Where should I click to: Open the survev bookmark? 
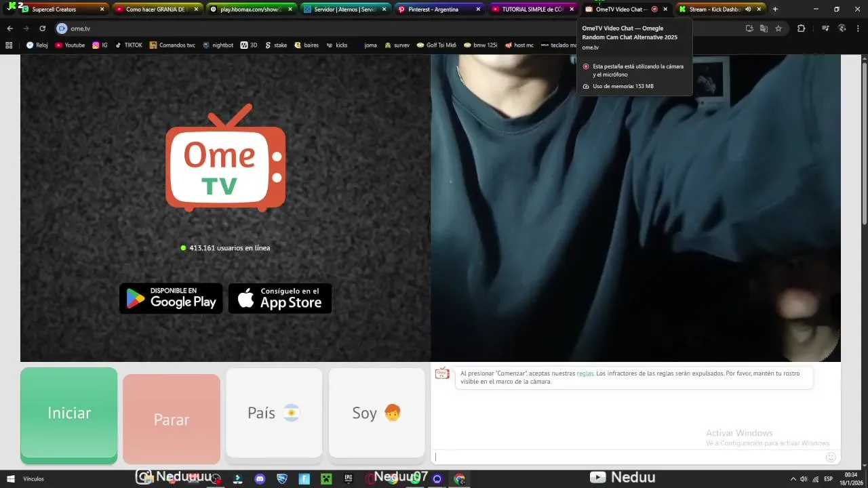click(397, 45)
